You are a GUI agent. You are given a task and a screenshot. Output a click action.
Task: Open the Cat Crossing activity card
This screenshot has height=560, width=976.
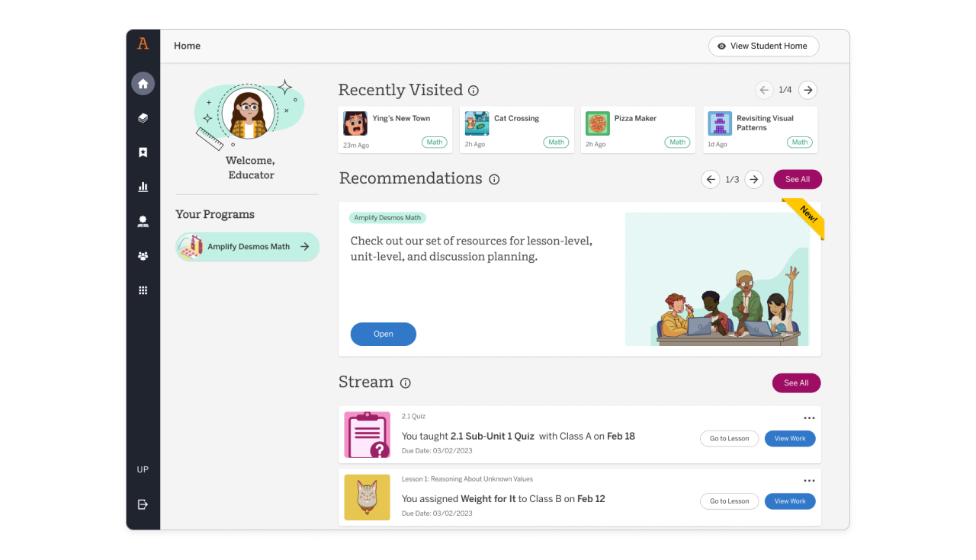516,130
